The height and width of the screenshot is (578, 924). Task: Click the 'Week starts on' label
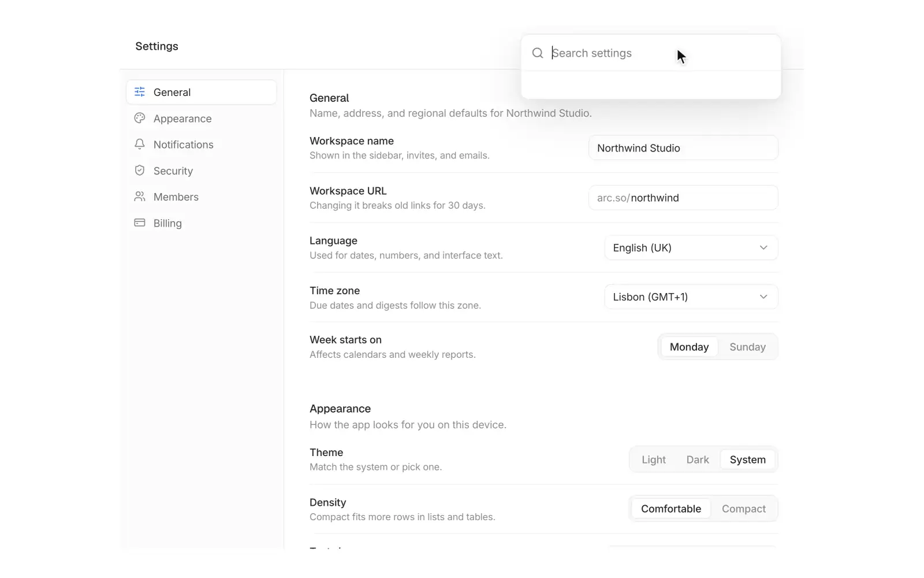[345, 340]
